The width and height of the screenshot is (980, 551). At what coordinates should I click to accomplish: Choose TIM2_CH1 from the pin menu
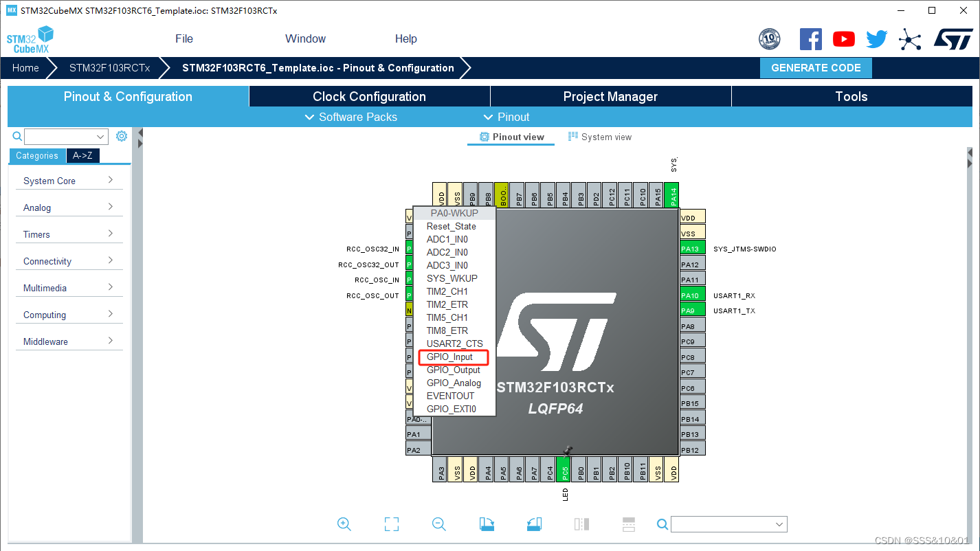coord(454,291)
